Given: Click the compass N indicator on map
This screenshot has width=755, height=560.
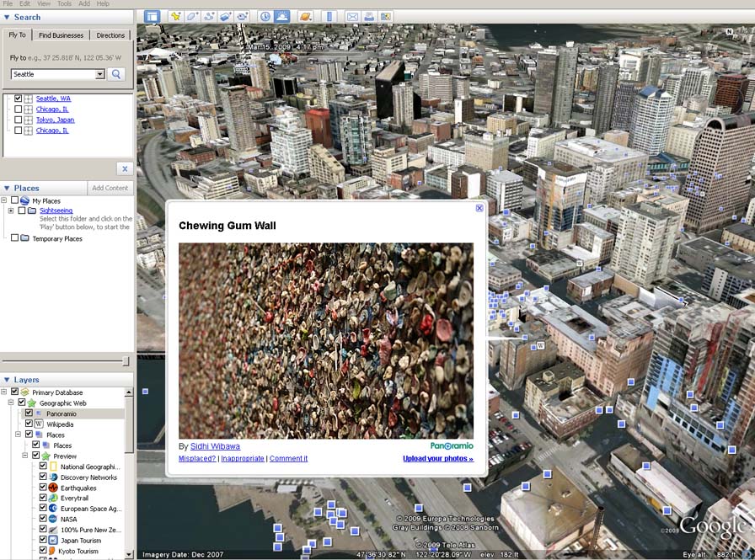Looking at the screenshot, I should [730, 32].
